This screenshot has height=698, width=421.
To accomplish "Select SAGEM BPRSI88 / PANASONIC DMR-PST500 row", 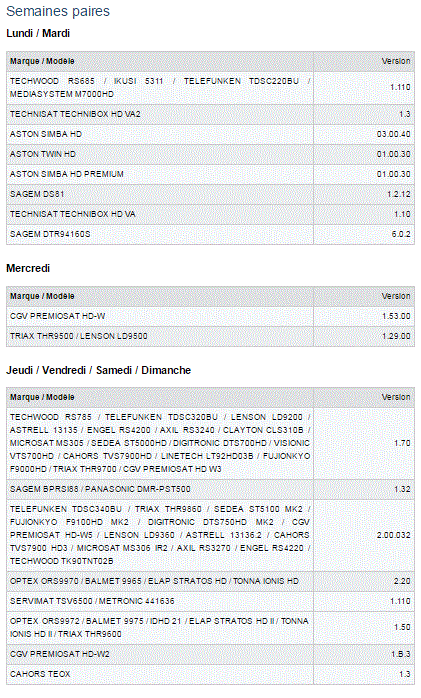I will pyautogui.click(x=210, y=489).
